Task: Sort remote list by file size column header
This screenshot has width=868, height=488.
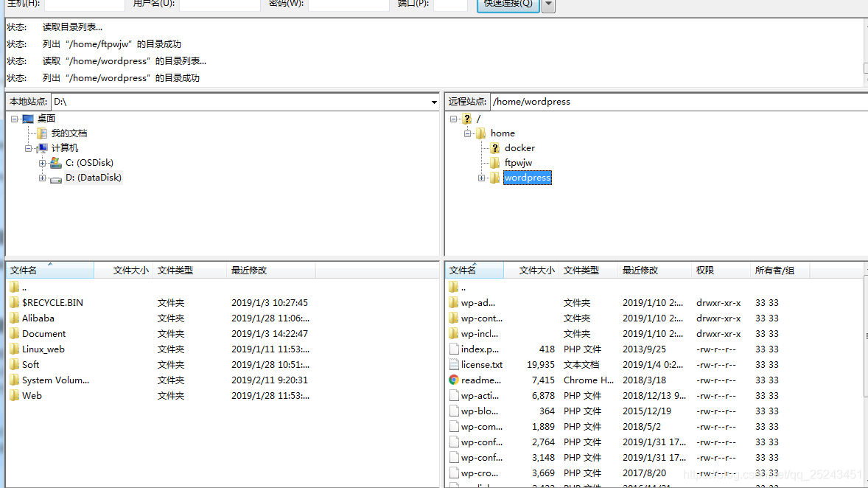Action: pyautogui.click(x=531, y=271)
